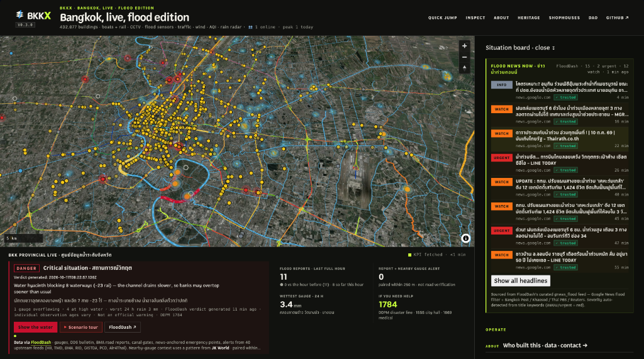
Task: Click the 'Bangkok, live, flood edition' title
Action: pyautogui.click(x=125, y=17)
